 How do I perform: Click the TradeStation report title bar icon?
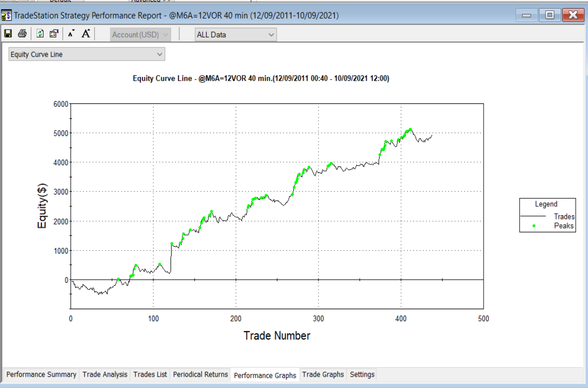6,15
